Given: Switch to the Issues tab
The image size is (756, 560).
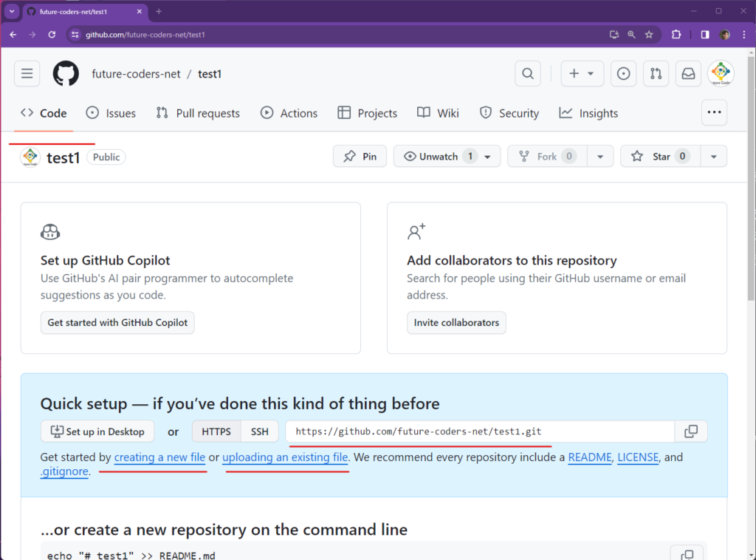Looking at the screenshot, I should click(111, 113).
